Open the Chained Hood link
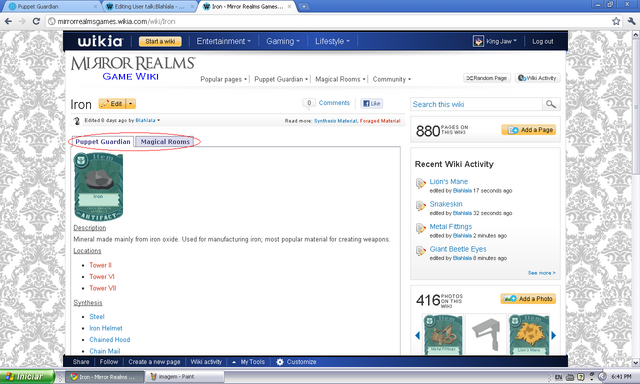640x384 pixels. pos(110,340)
